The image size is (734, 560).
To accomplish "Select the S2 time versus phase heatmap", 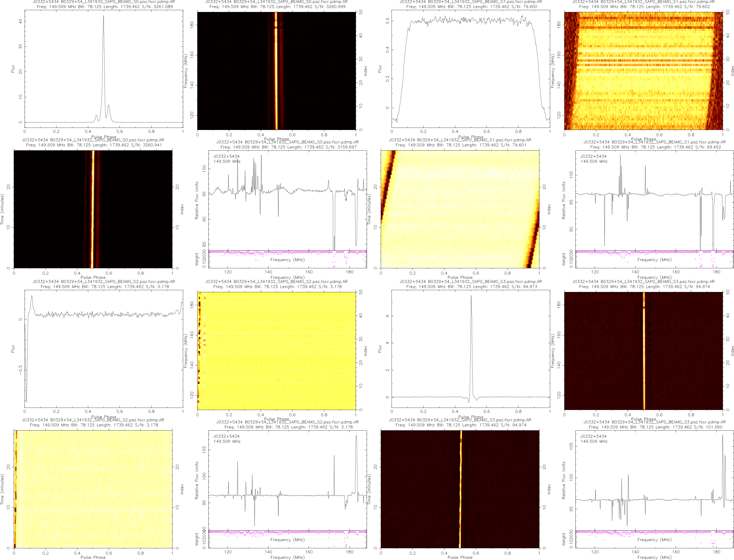I will (93, 489).
